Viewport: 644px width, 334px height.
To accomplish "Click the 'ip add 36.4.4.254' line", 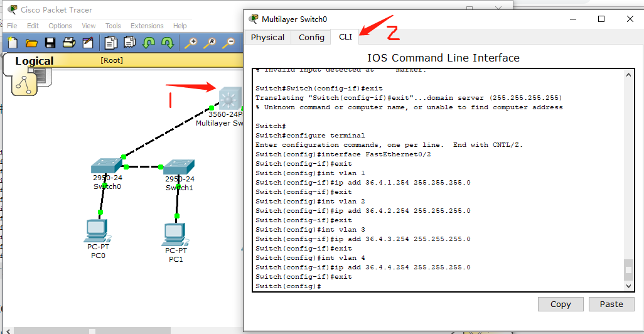I will 363,267.
